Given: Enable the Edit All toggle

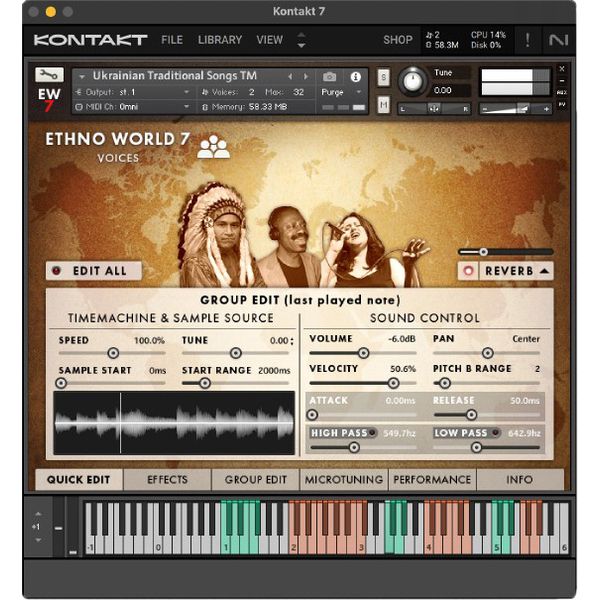Looking at the screenshot, I should pos(56,271).
